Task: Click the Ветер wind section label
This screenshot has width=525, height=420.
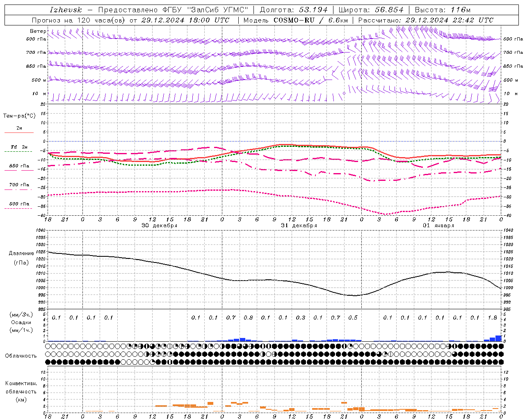Action: pyautogui.click(x=38, y=31)
